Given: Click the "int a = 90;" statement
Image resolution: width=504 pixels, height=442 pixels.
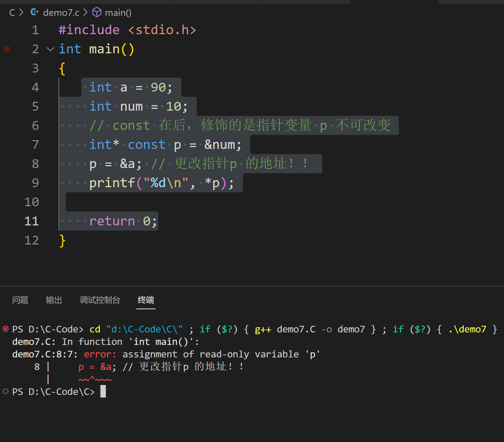Looking at the screenshot, I should [131, 87].
